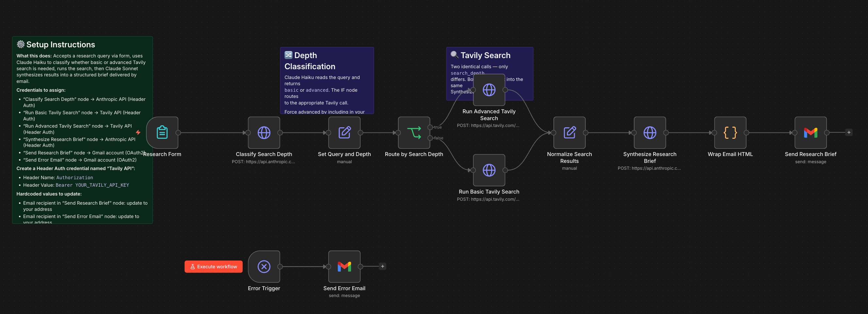Add node after Send Error Email
The width and height of the screenshot is (868, 314).
point(382,266)
